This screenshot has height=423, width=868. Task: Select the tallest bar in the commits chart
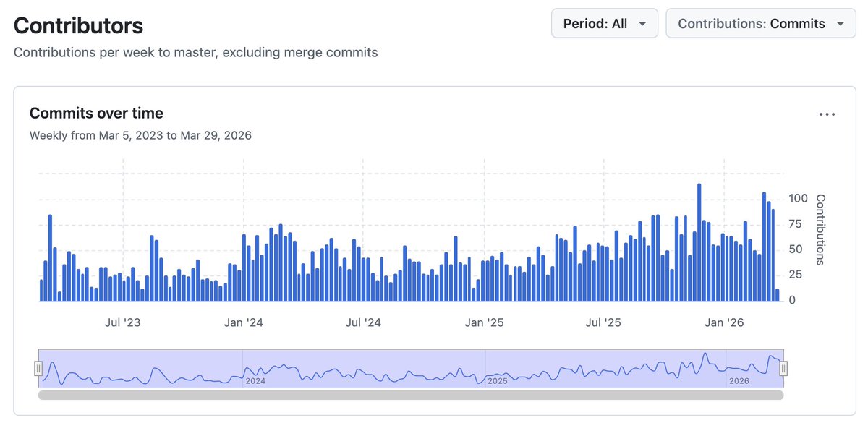[x=699, y=242]
